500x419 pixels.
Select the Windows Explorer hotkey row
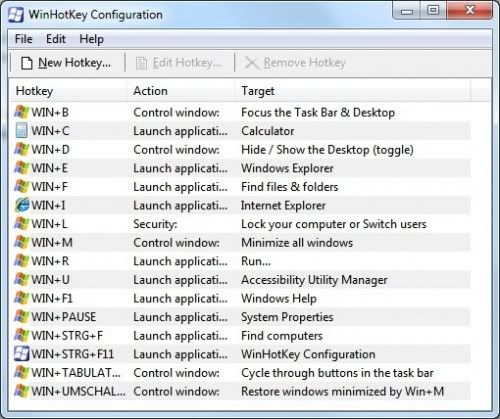click(x=242, y=168)
